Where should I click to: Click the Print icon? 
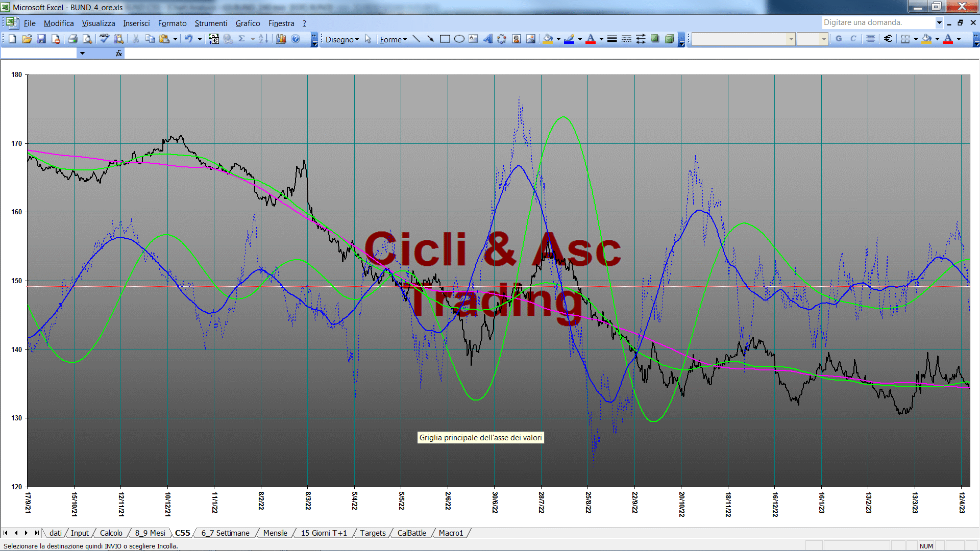(72, 39)
